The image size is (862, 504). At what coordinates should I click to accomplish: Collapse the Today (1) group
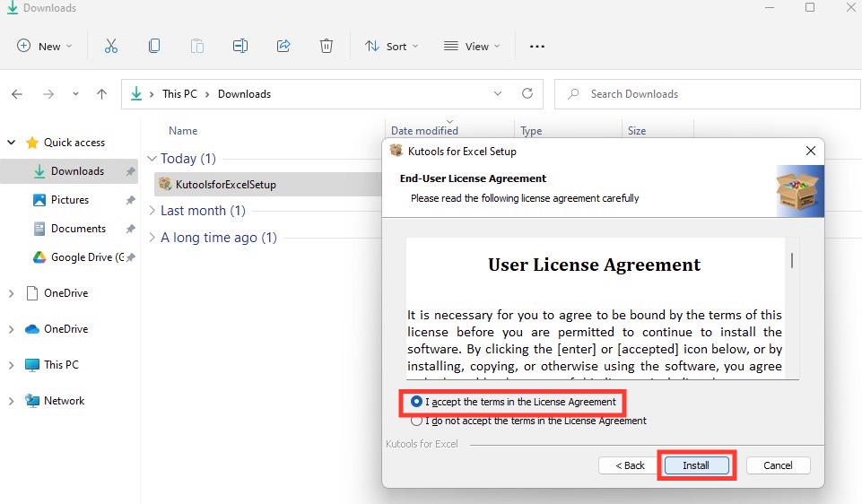[x=152, y=159]
